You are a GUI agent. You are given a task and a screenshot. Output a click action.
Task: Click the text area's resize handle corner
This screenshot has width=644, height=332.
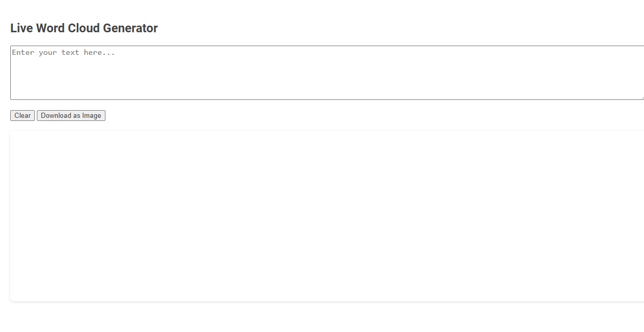coord(641,97)
